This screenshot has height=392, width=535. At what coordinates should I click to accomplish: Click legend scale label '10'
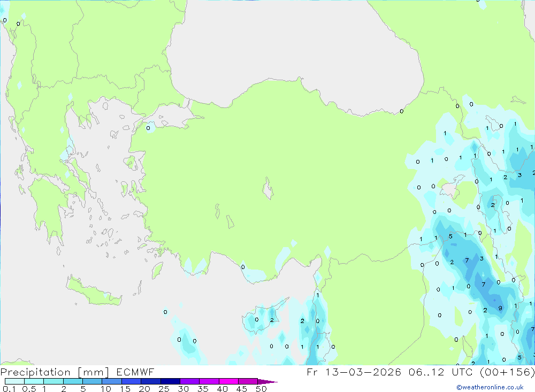[x=105, y=389]
